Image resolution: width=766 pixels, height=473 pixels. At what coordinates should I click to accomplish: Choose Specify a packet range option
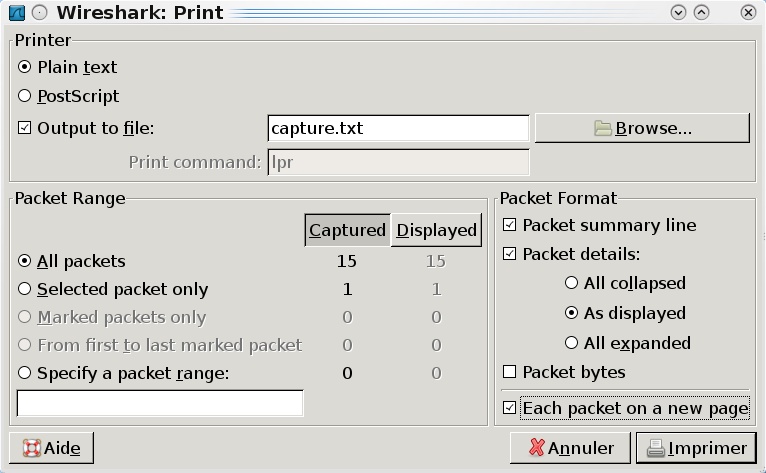[x=124, y=373]
